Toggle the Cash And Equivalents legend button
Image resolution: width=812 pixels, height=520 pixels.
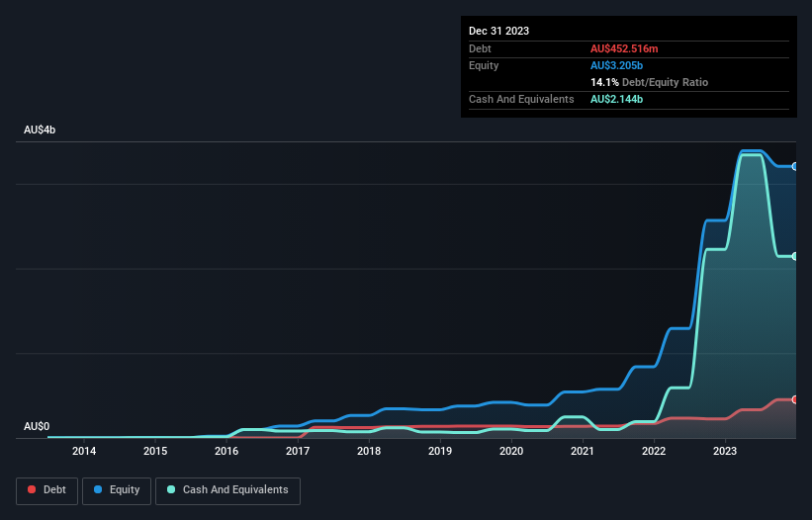227,490
